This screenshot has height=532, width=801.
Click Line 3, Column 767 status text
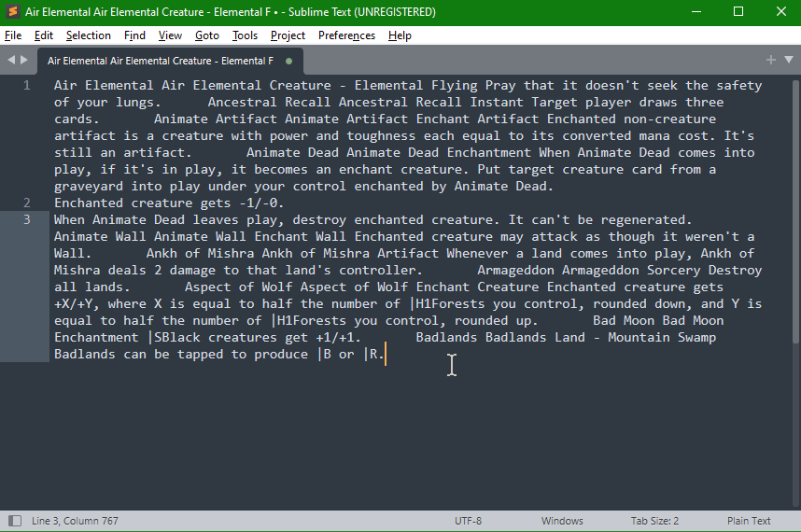[75, 521]
